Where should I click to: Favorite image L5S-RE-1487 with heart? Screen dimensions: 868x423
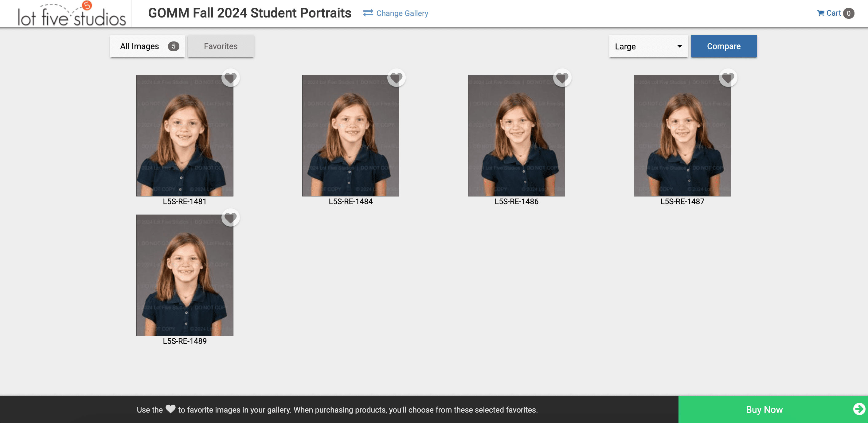tap(728, 78)
